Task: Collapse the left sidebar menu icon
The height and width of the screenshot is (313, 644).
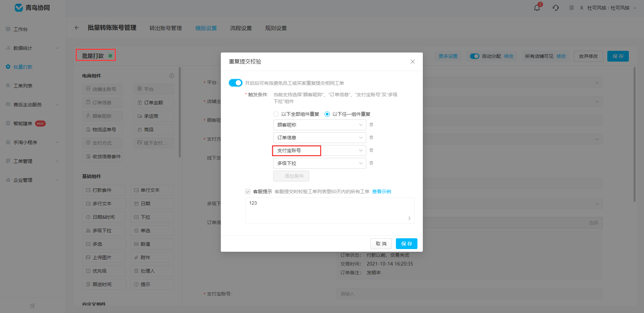Action: [x=32, y=305]
